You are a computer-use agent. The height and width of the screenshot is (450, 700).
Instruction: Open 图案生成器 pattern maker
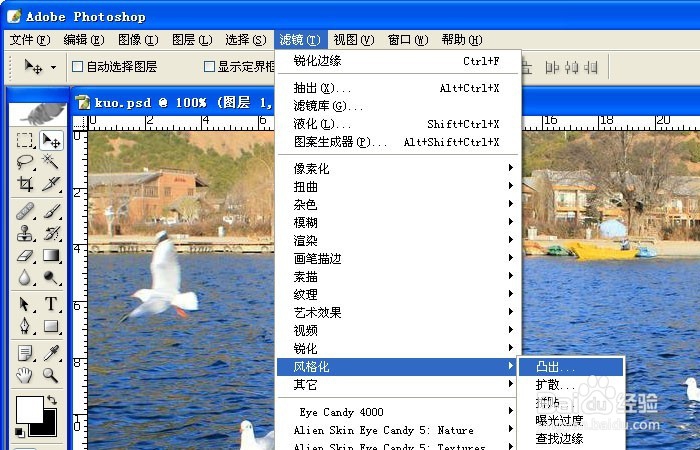click(398, 142)
